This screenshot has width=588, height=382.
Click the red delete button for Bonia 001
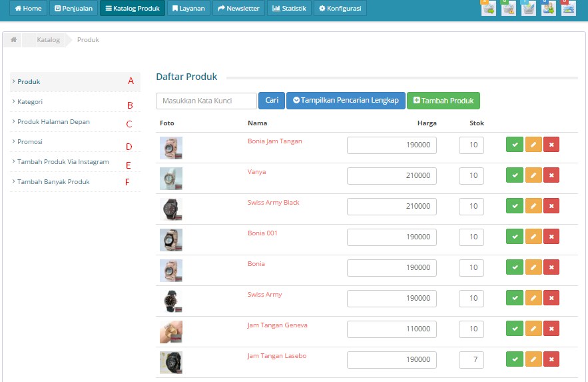551,237
